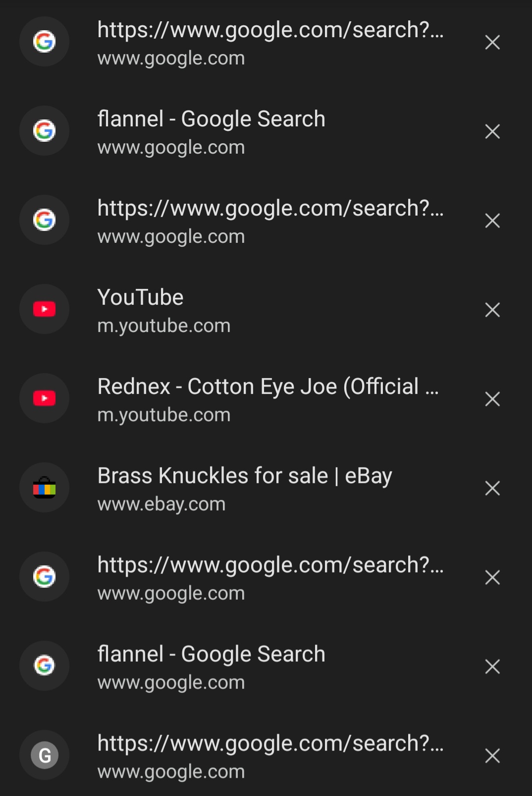
Task: Click the YouTube icon next to Rednex entry
Action: (44, 398)
